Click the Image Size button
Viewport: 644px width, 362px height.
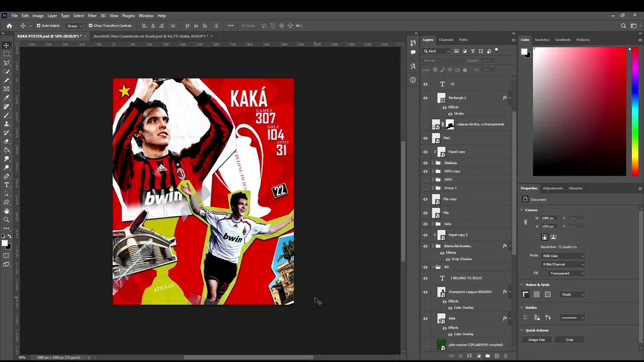[x=536, y=340]
